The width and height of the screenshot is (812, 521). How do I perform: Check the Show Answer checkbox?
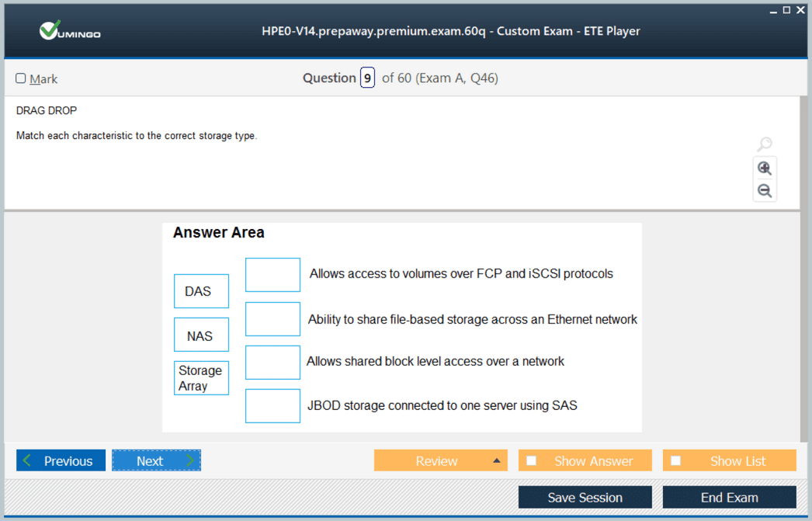(x=531, y=460)
